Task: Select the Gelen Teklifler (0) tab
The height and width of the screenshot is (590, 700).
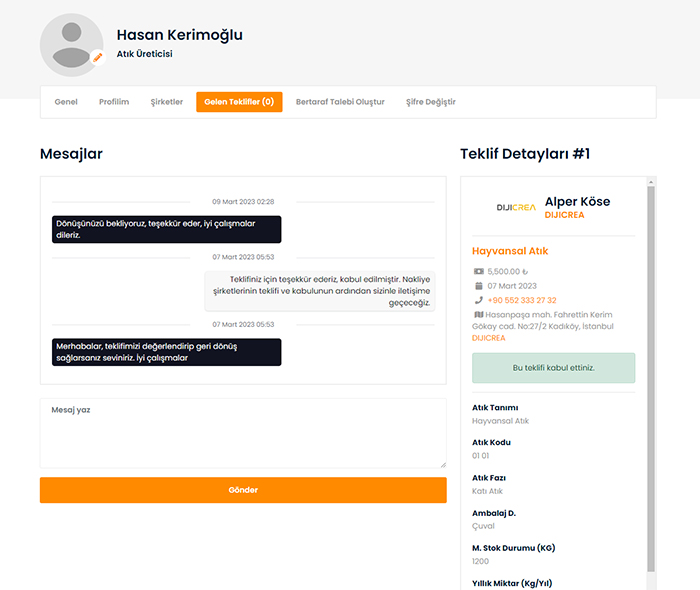Action: tap(239, 102)
